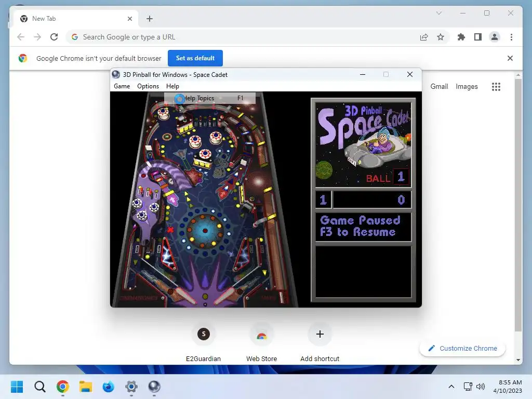Click the Chrome taskbar icon

coord(63,387)
